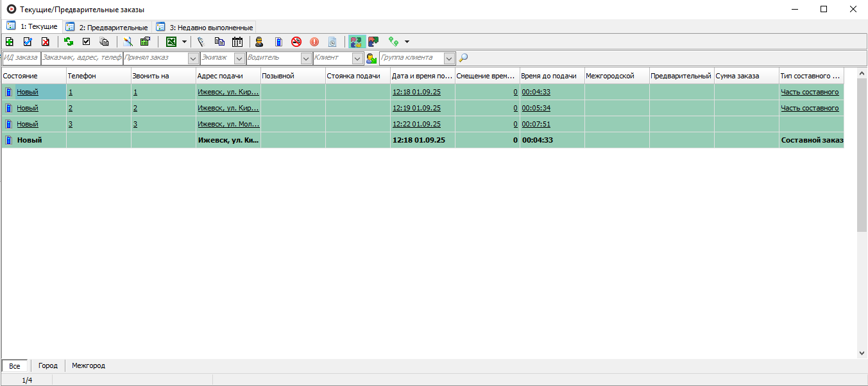Open the calendar icon in toolbar
The width and height of the screenshot is (868, 386).
[x=237, y=42]
